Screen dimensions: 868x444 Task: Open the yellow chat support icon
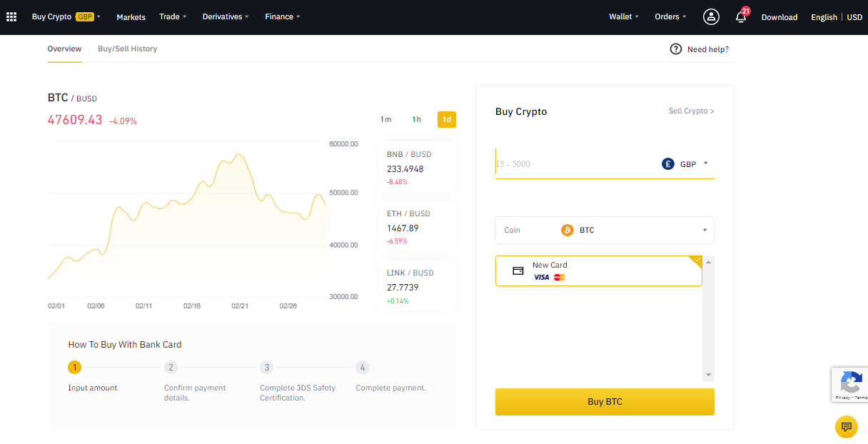(847, 427)
